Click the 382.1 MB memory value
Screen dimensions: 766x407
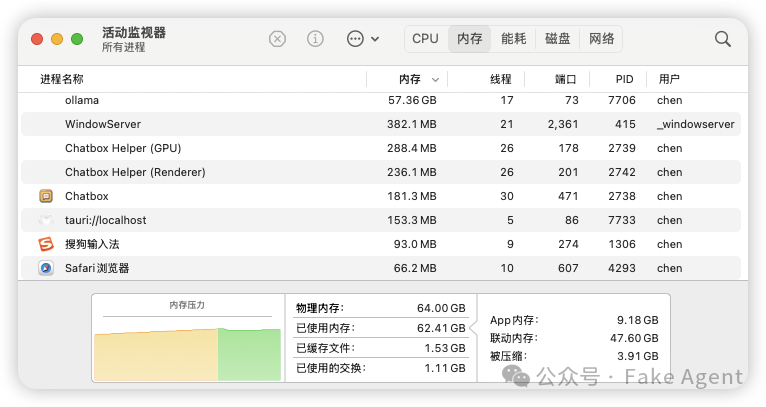[x=412, y=124]
